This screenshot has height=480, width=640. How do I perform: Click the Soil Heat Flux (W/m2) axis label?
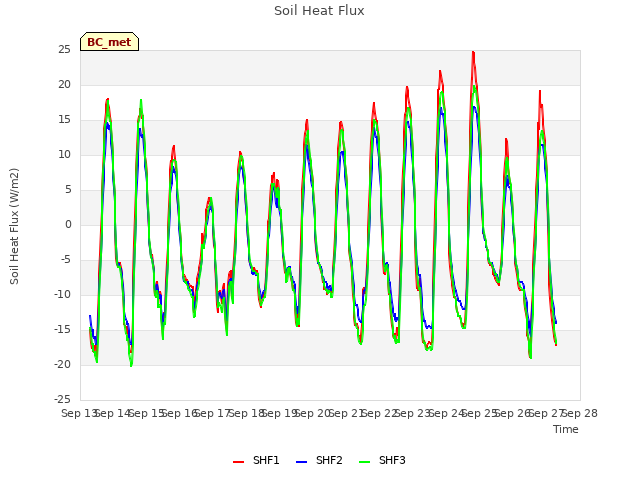pyautogui.click(x=14, y=226)
